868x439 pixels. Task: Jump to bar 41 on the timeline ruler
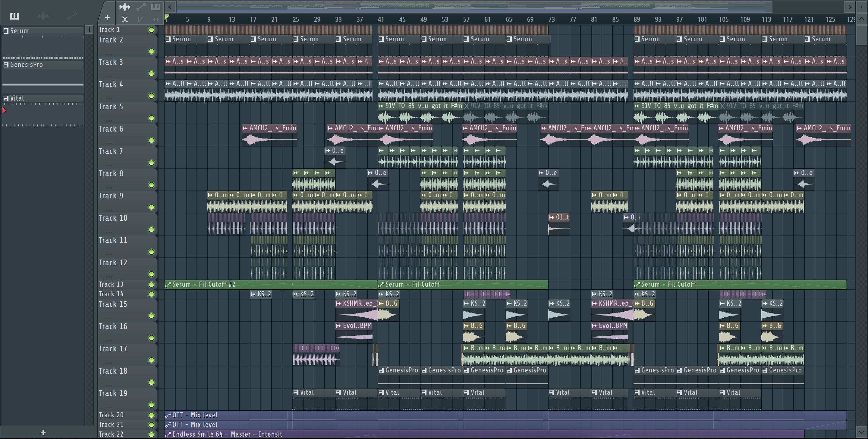tap(381, 19)
